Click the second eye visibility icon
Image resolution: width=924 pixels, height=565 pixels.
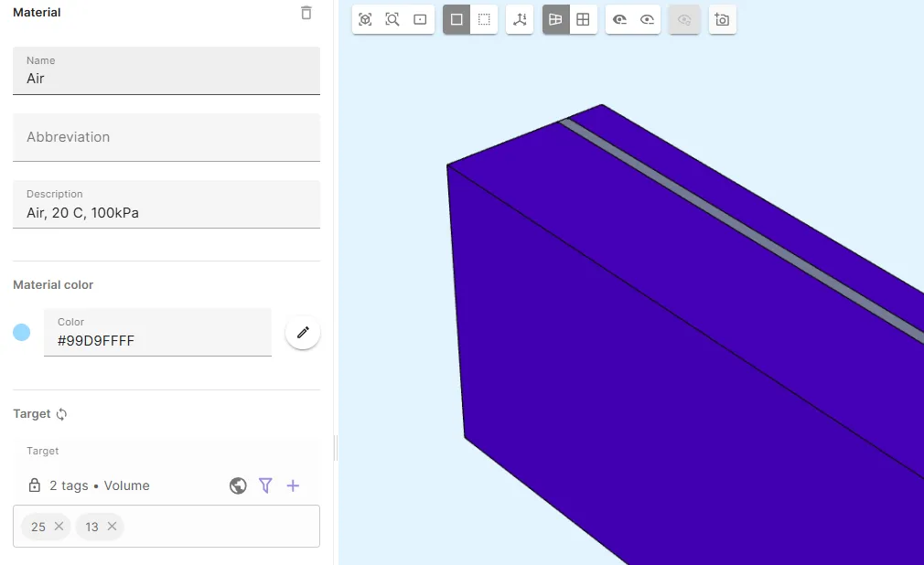pyautogui.click(x=647, y=19)
